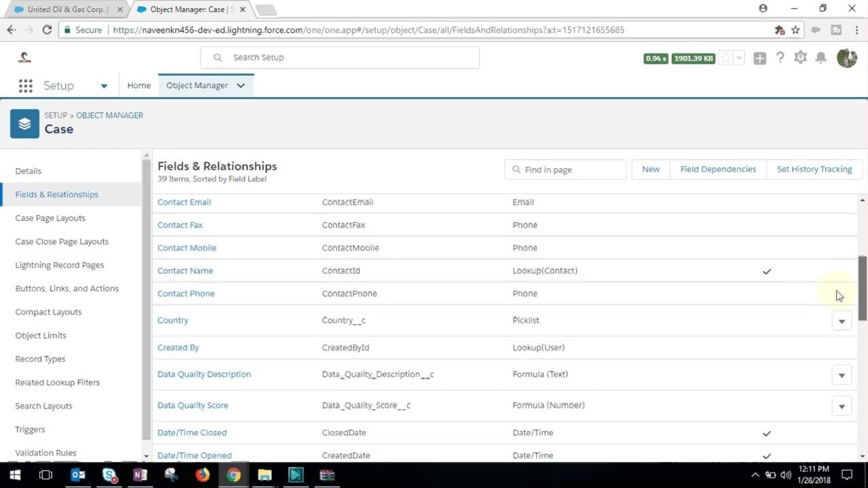
Task: Open user profile avatar
Action: 847,58
